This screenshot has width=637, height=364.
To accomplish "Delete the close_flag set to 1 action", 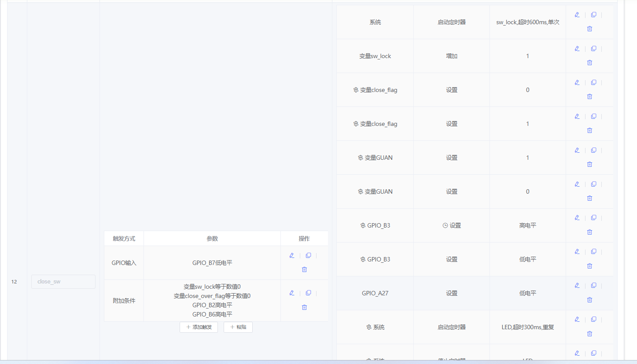I will [x=589, y=130].
